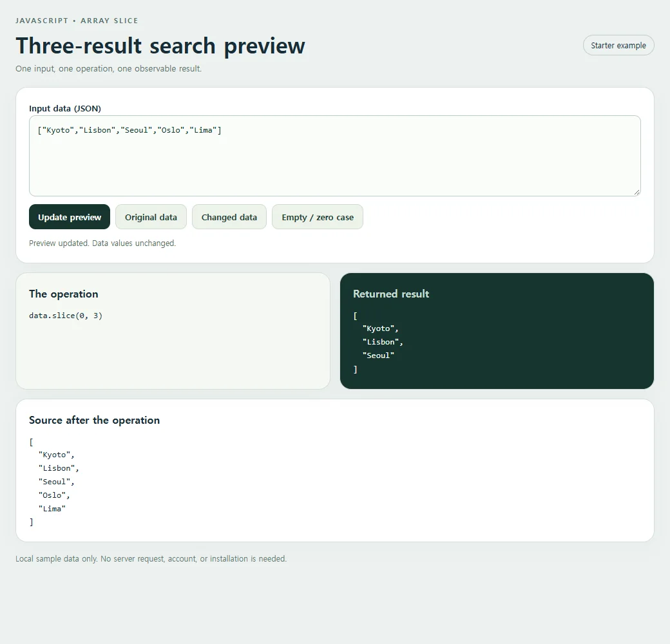The width and height of the screenshot is (670, 644).
Task: Click the status message 'Preview updated. Data values unchanged.'
Action: click(x=102, y=243)
